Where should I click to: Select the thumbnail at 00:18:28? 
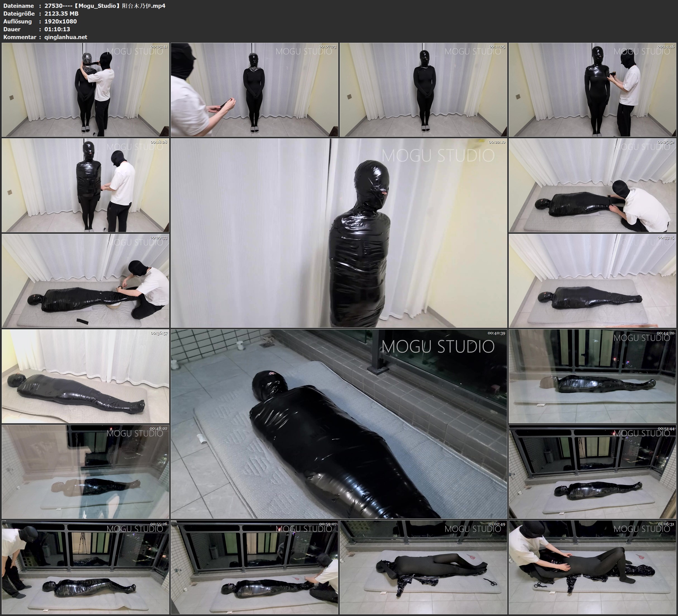85,185
